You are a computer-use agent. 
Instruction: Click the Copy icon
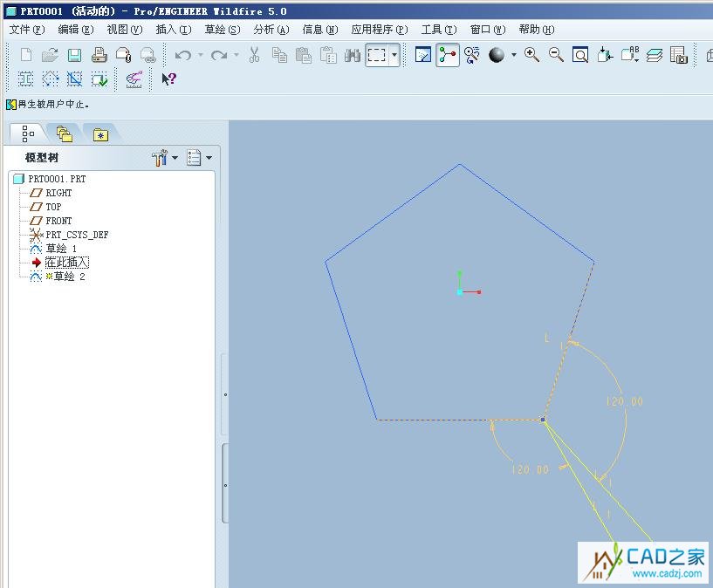pyautogui.click(x=279, y=55)
